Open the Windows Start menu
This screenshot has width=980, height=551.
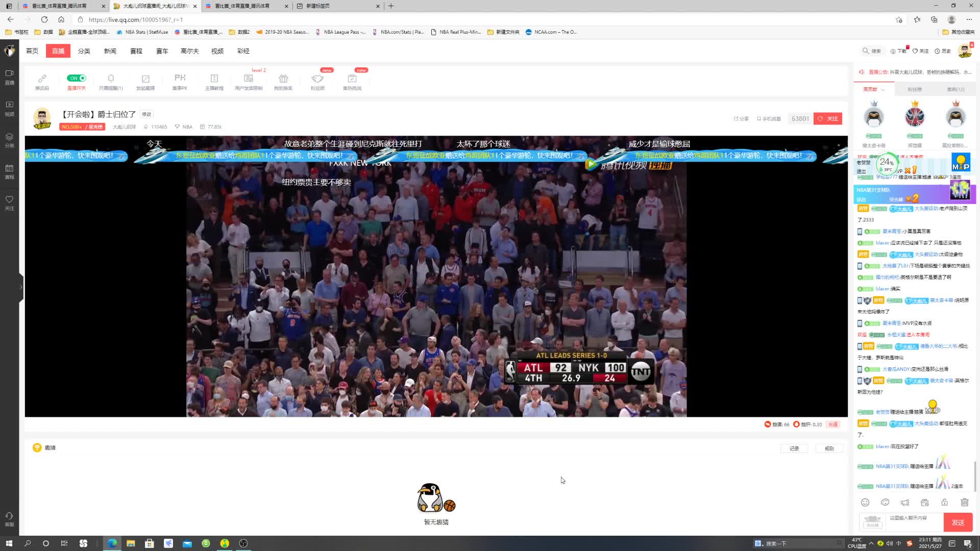9,543
